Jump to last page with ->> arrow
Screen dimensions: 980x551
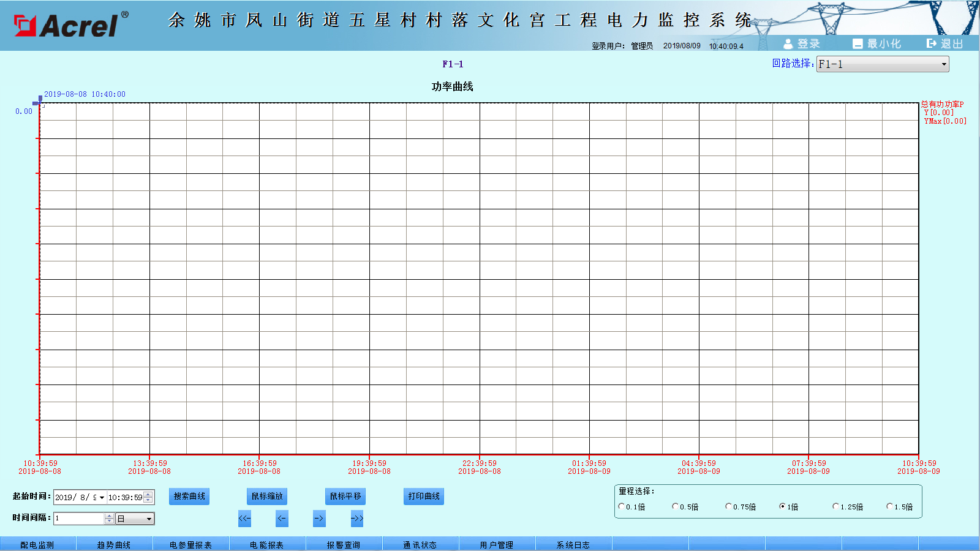pyautogui.click(x=356, y=519)
